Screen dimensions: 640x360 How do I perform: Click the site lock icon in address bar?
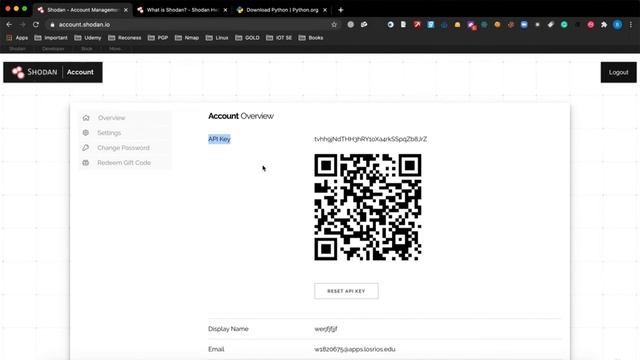click(52, 24)
